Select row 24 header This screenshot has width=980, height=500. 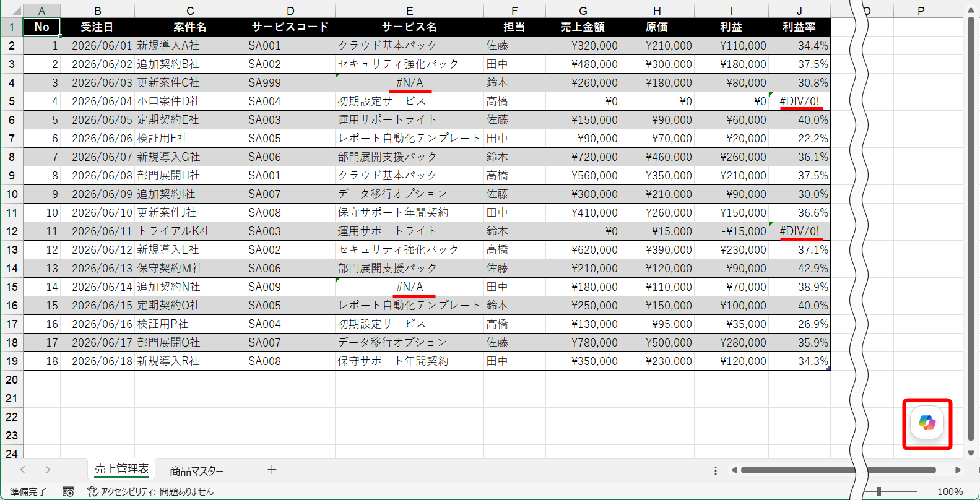(11, 453)
